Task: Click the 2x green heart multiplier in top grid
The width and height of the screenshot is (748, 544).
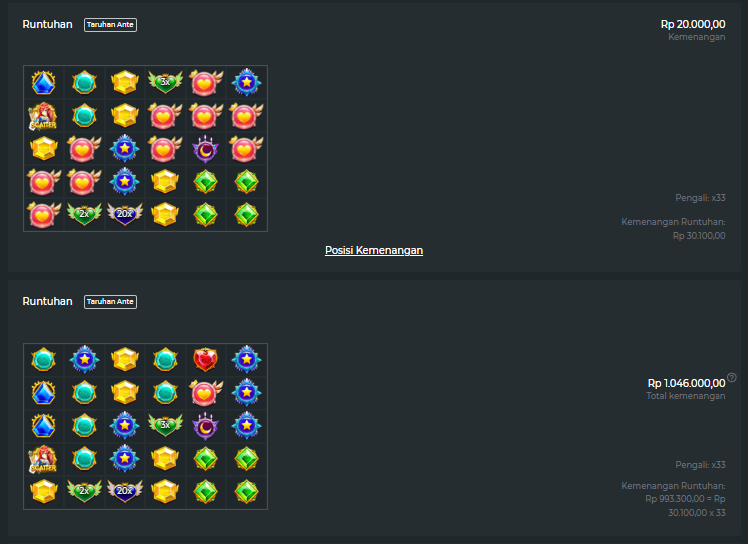Action: click(x=84, y=214)
